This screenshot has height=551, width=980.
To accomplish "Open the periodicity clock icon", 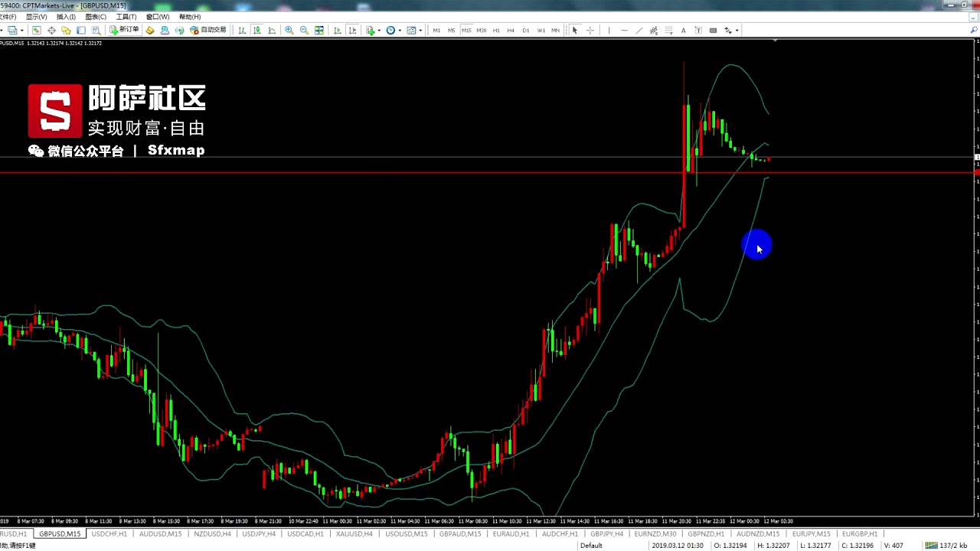I will 390,31.
